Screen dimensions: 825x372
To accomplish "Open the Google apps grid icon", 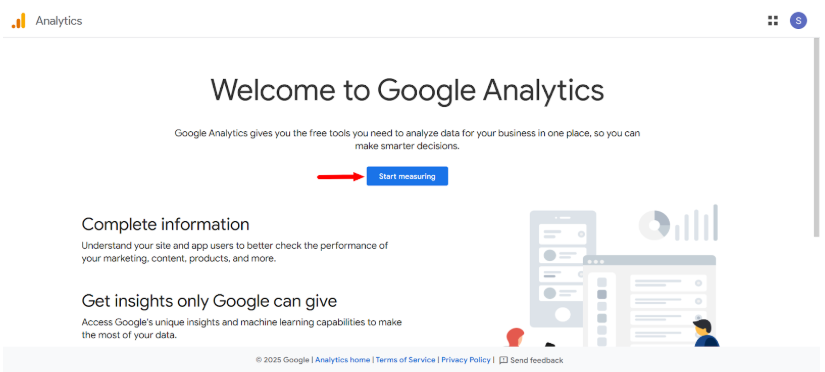I will (x=772, y=21).
